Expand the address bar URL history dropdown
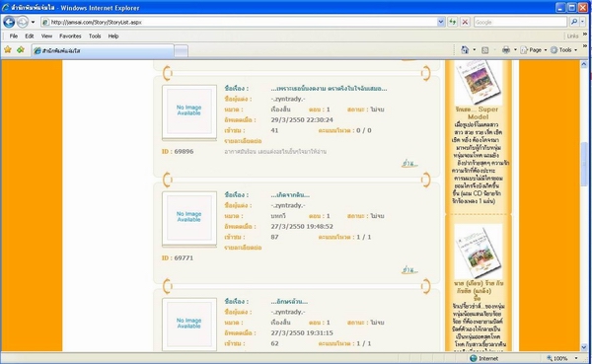 [441, 23]
